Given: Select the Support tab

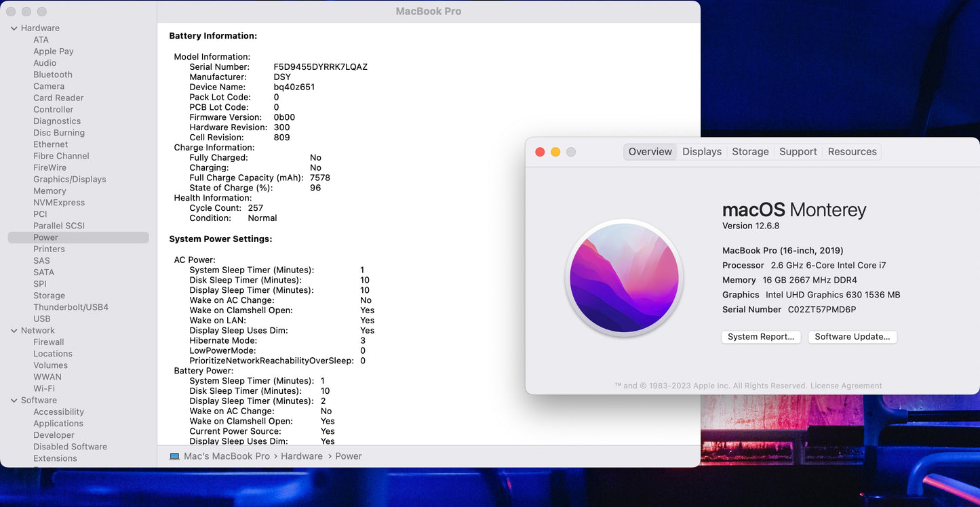Looking at the screenshot, I should pos(798,152).
